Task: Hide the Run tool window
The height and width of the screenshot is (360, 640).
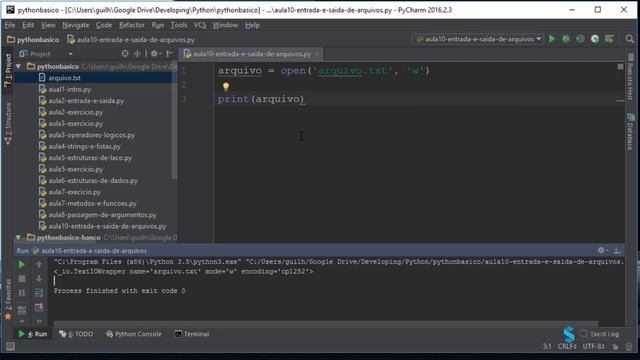Action: pyautogui.click(x=617, y=250)
